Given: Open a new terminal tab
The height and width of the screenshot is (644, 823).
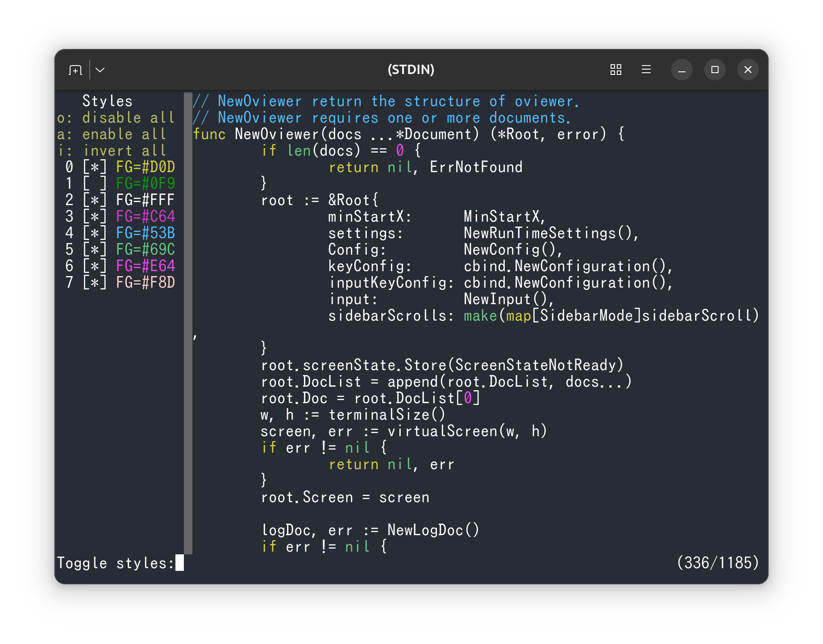Looking at the screenshot, I should click(75, 70).
